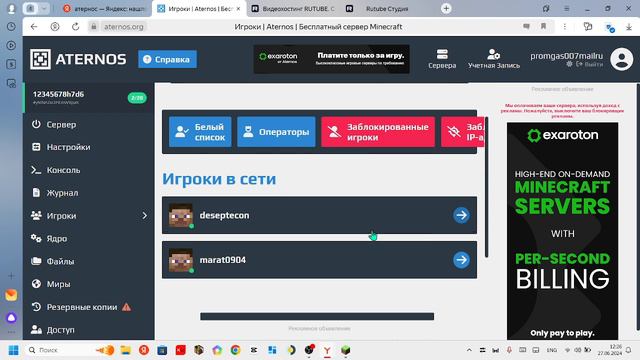The height and width of the screenshot is (360, 640).
Task: Open Учетная Запись account icon
Action: 493,59
